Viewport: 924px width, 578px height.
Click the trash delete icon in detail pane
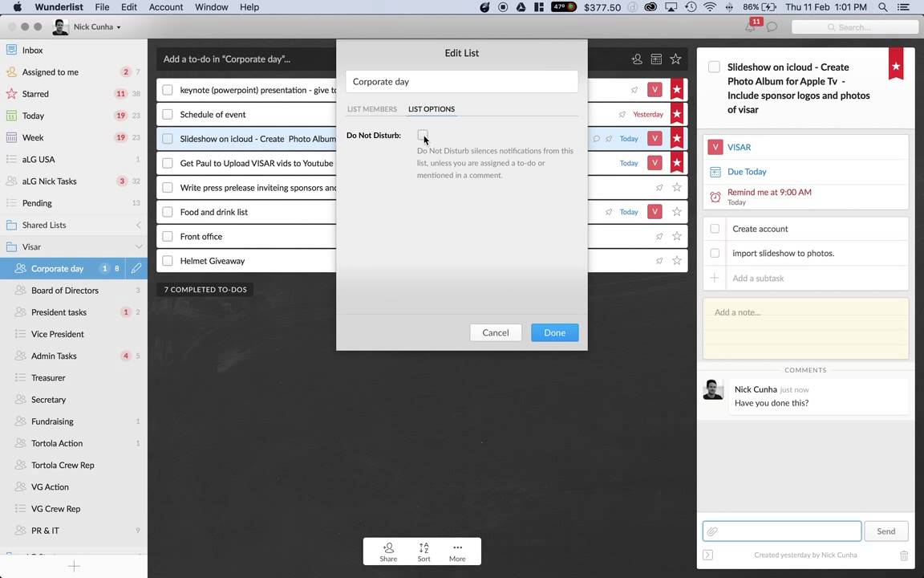(904, 555)
